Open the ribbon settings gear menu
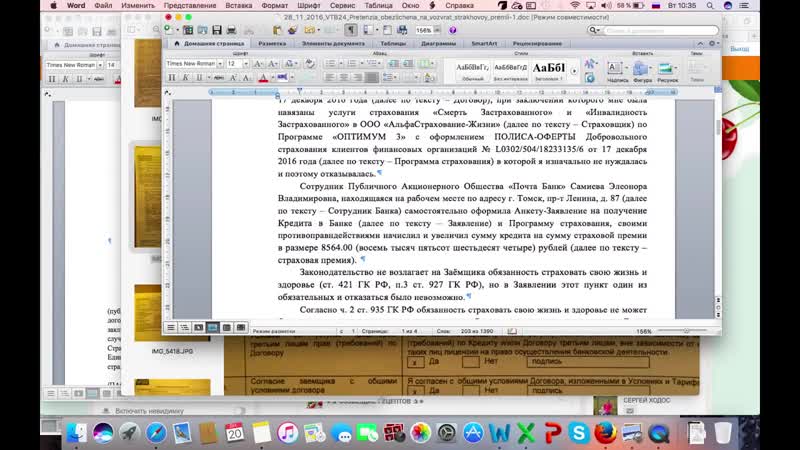Viewport: 800px width, 450px height. [x=712, y=44]
